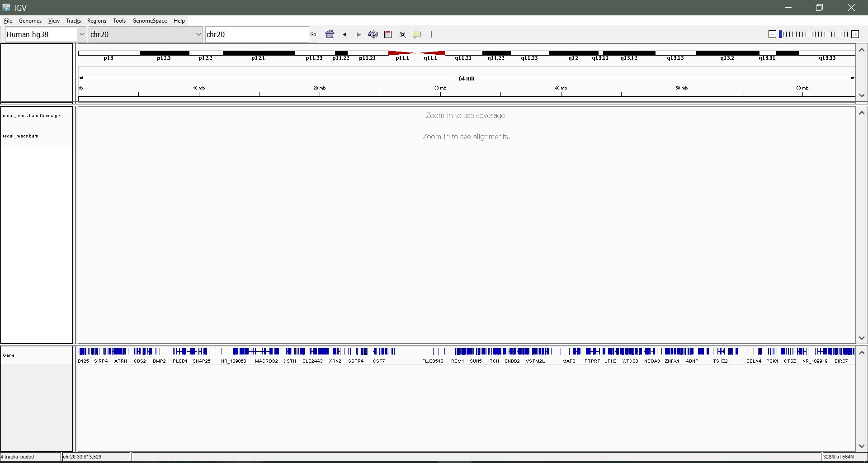The image size is (868, 463).
Task: Open the Regions menu
Action: (96, 21)
